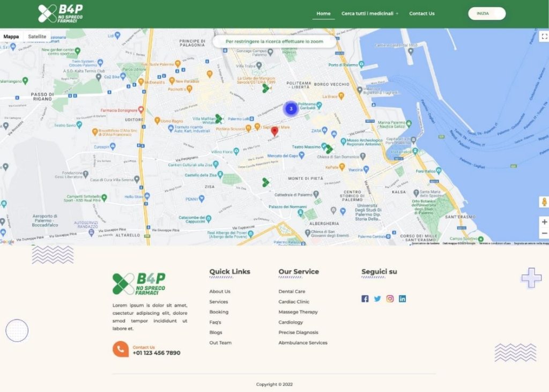Click the Instagram icon in footer
The width and height of the screenshot is (549, 392).
[x=390, y=299]
